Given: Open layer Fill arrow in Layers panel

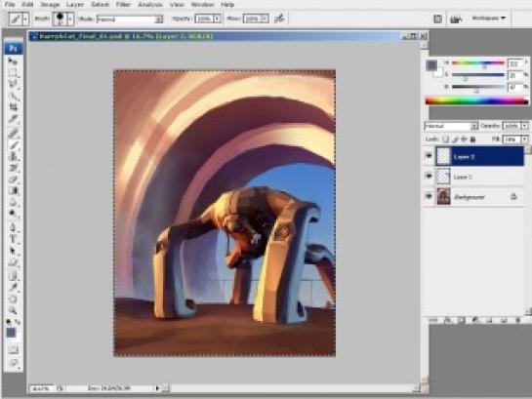Looking at the screenshot, I should (x=525, y=139).
